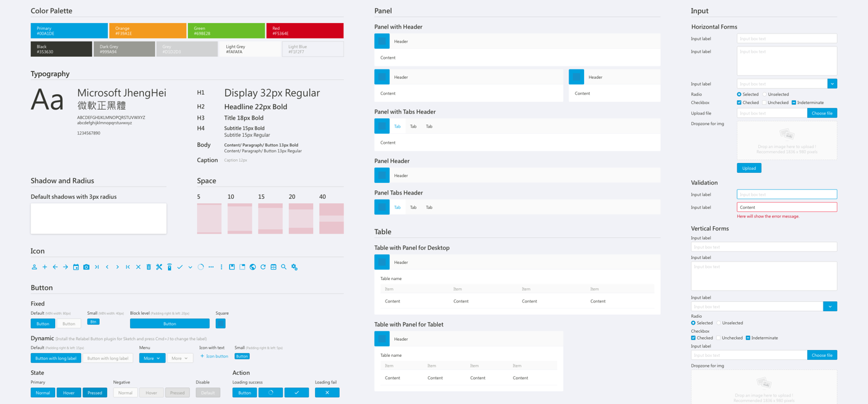Click the trash delete icon
This screenshot has height=404, width=868.
149,267
